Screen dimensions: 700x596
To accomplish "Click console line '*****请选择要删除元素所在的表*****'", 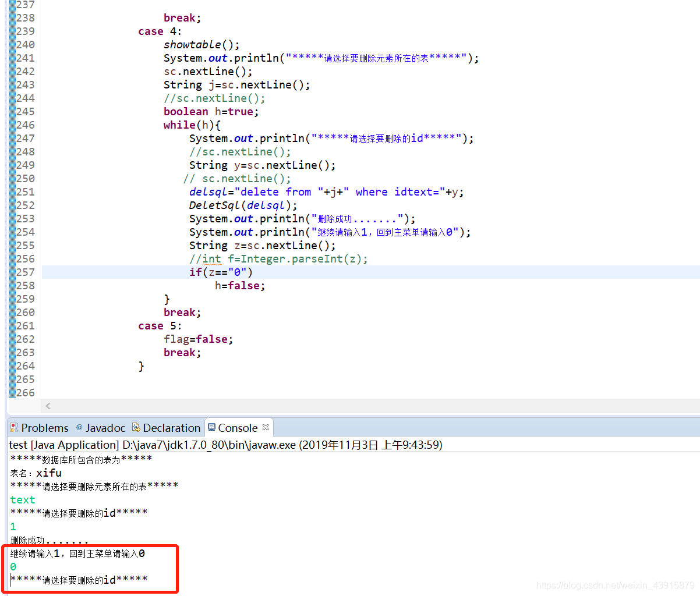I will click(94, 487).
